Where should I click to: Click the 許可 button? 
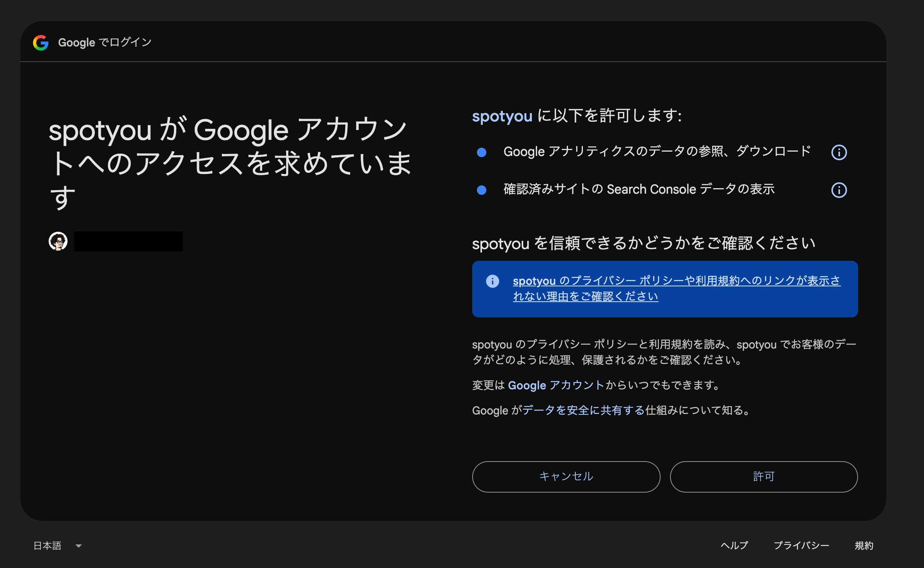coord(763,476)
